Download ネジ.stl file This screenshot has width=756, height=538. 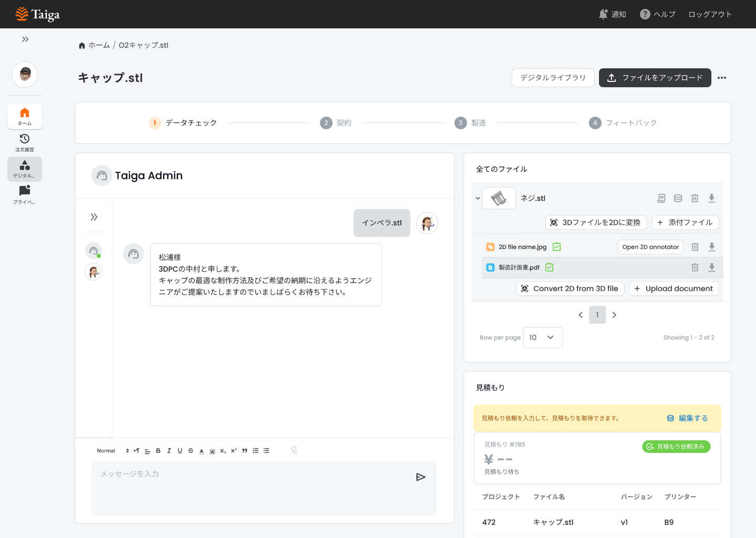click(x=711, y=198)
